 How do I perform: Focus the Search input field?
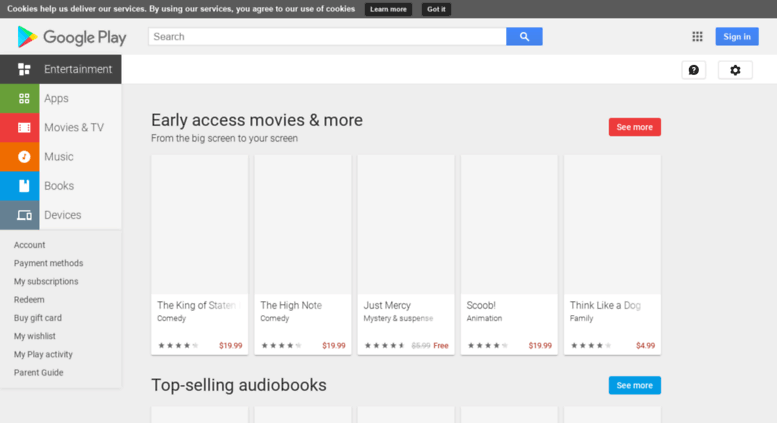[327, 37]
